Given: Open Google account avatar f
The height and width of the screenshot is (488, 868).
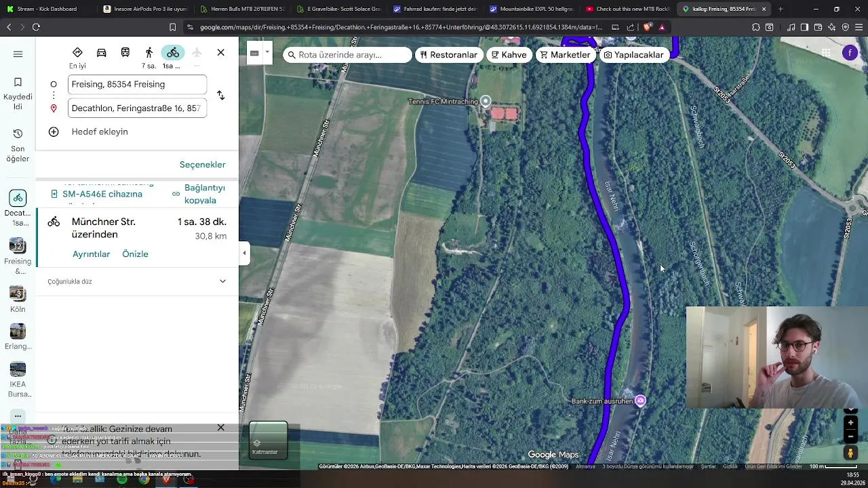Looking at the screenshot, I should (850, 53).
